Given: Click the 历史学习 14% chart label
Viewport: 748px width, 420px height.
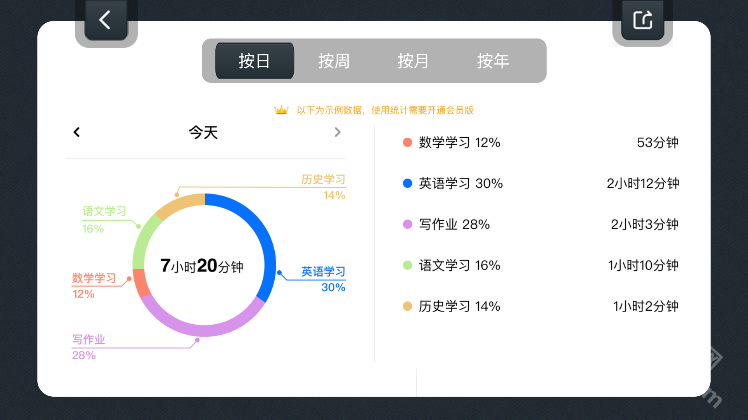Looking at the screenshot, I should click(323, 187).
